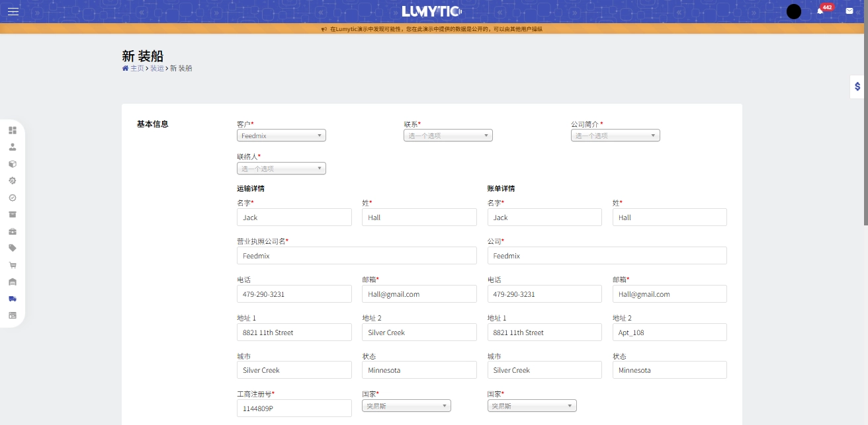Click the 工商注册号 input field
Viewport: 868px width, 425px height.
coord(294,408)
